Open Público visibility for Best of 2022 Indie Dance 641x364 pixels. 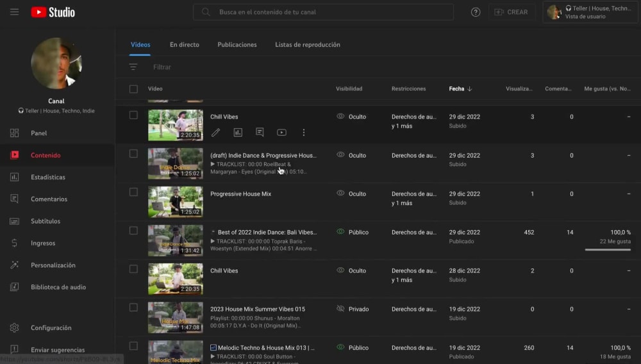(x=353, y=232)
